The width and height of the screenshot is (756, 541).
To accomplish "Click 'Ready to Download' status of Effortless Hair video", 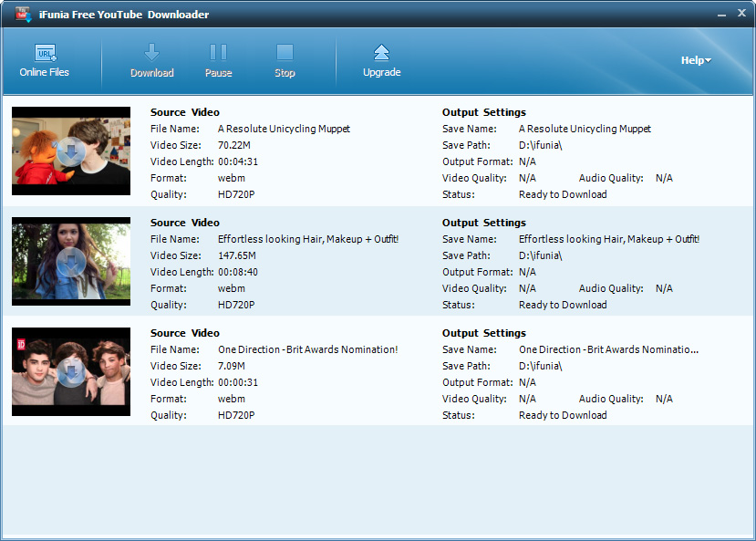I will tap(563, 305).
